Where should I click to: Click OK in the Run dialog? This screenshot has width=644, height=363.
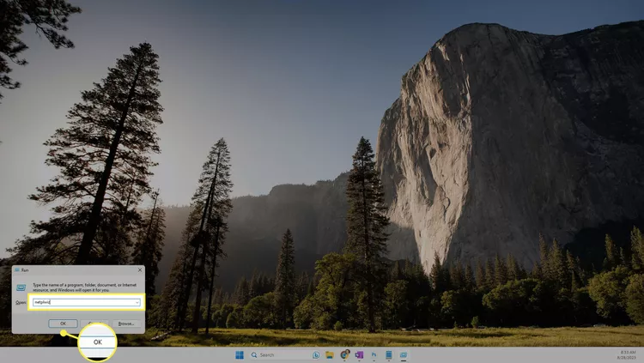click(63, 324)
